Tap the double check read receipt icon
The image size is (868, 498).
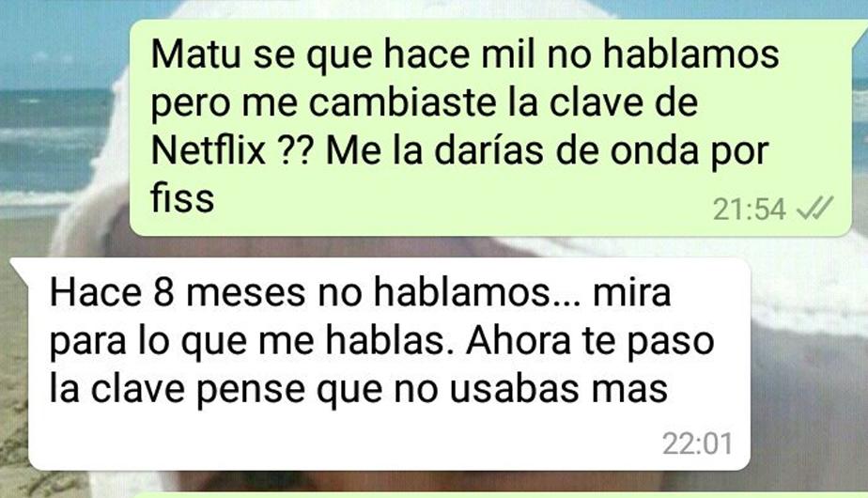click(x=814, y=209)
